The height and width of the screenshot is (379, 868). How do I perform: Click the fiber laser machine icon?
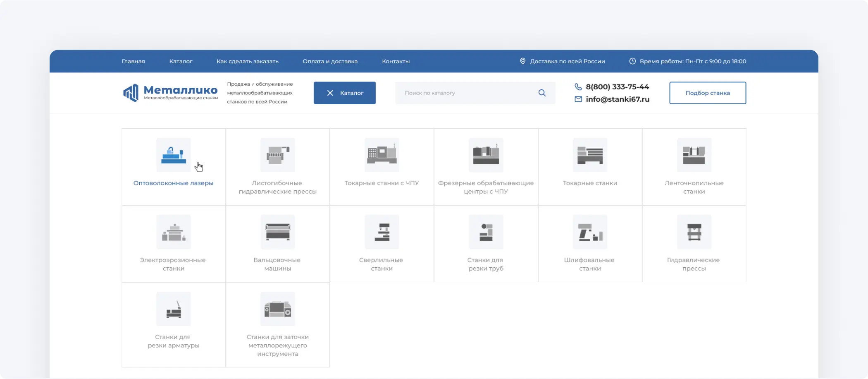coord(174,155)
